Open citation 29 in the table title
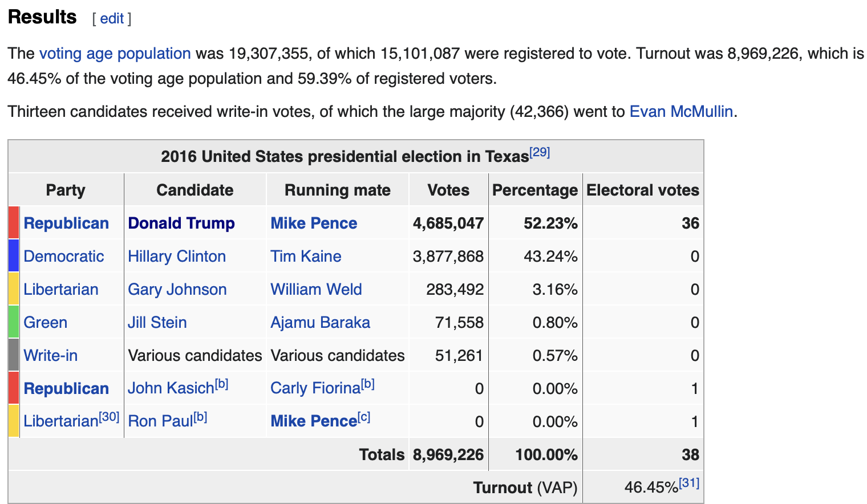This screenshot has width=867, height=504. click(539, 152)
